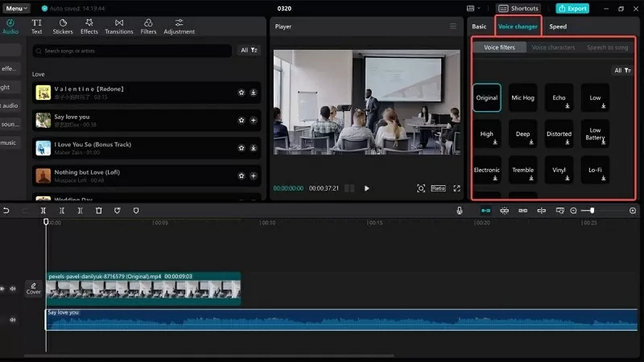This screenshot has height=362, width=644.
Task: Click the delete trash icon in timeline toolbar
Action: [98, 211]
